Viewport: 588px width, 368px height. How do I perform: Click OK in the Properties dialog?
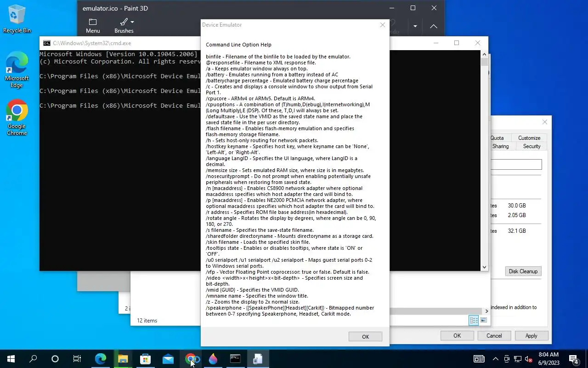coord(457,336)
